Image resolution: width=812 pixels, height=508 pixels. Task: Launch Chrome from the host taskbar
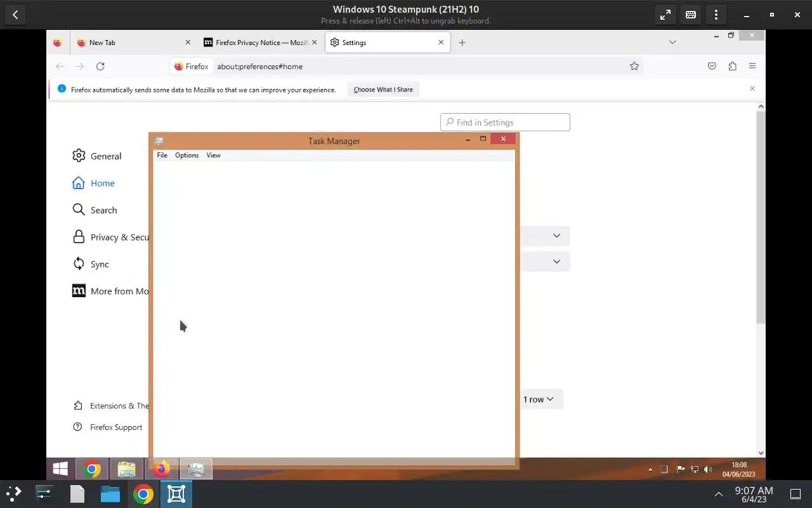point(143,493)
